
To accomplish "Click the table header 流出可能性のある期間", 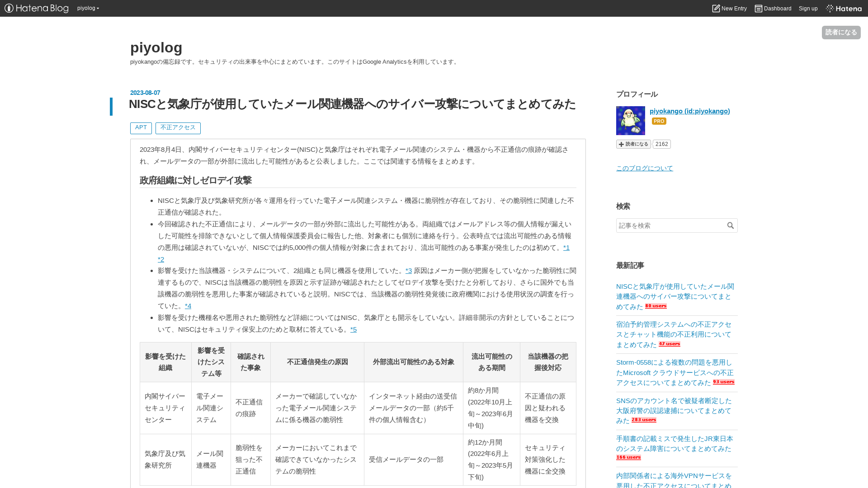I will pyautogui.click(x=492, y=362).
